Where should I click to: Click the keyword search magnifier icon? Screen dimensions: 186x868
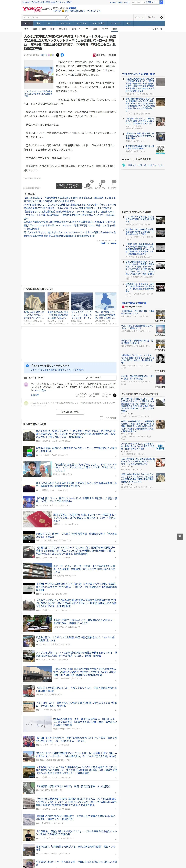click(66, 18)
